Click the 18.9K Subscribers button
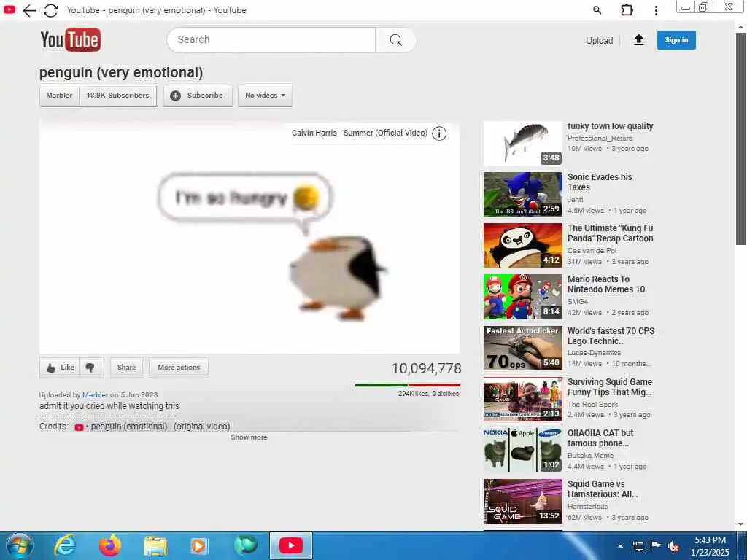The height and width of the screenshot is (560, 747). click(x=117, y=96)
